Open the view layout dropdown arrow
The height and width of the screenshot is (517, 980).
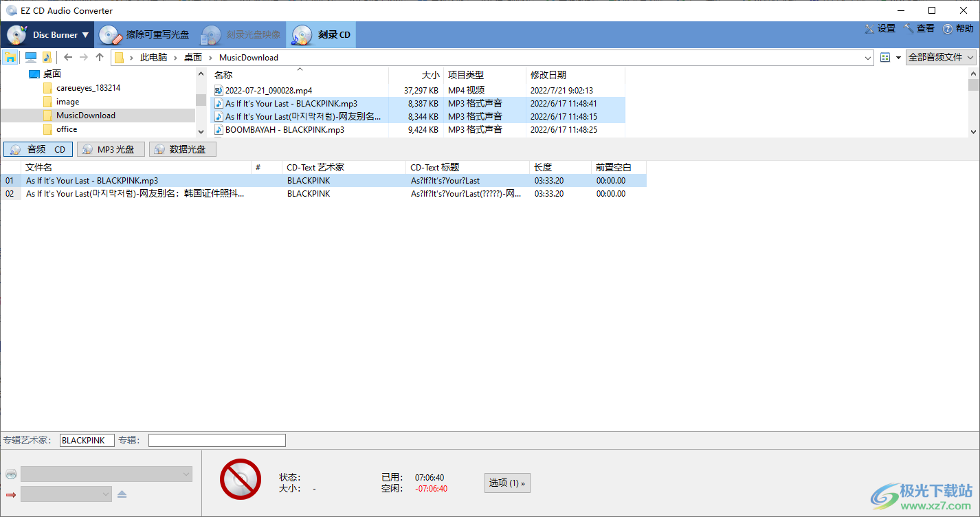click(x=898, y=57)
